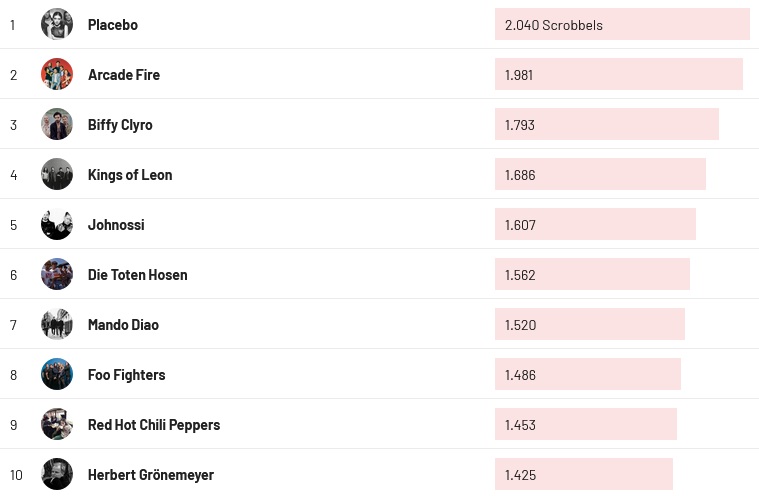Open the Placebo artist link
The width and height of the screenshot is (759, 496).
[x=113, y=25]
